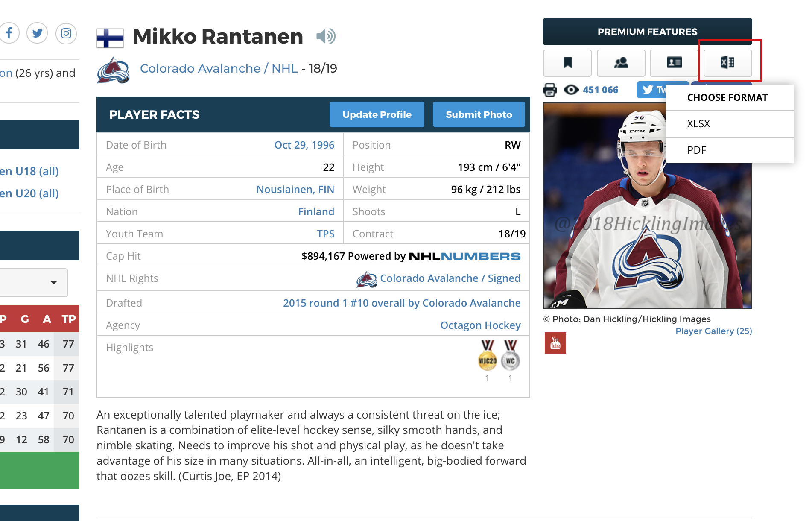Open the Instagram icon

pos(66,33)
